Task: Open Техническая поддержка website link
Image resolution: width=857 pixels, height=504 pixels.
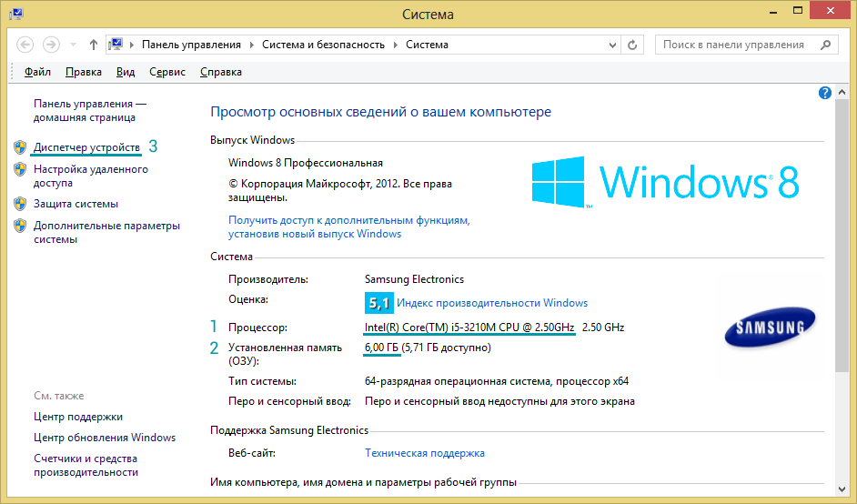Action: pyautogui.click(x=425, y=453)
